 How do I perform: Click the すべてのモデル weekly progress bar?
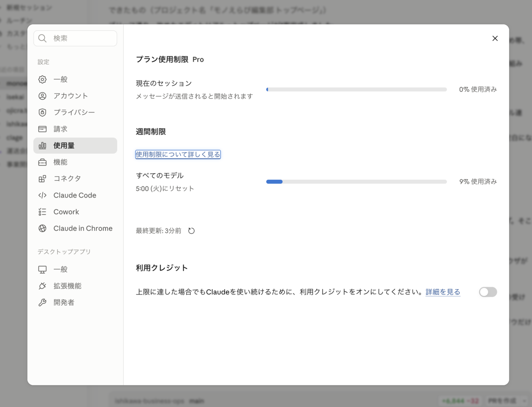tap(356, 182)
